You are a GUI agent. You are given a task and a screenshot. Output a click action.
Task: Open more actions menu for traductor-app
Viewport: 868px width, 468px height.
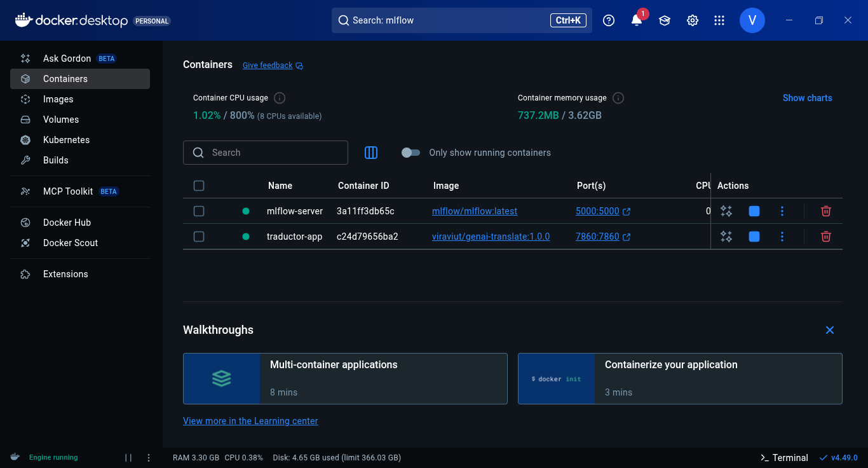782,237
